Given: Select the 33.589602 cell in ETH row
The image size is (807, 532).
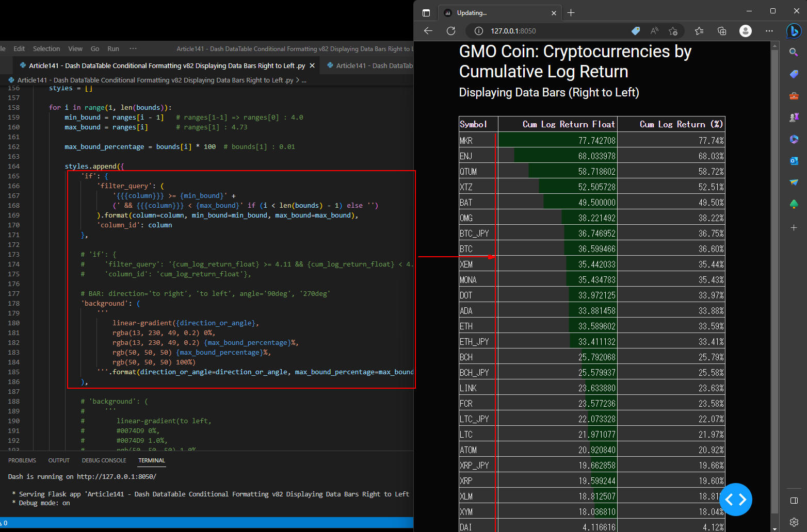Looking at the screenshot, I should pyautogui.click(x=558, y=326).
